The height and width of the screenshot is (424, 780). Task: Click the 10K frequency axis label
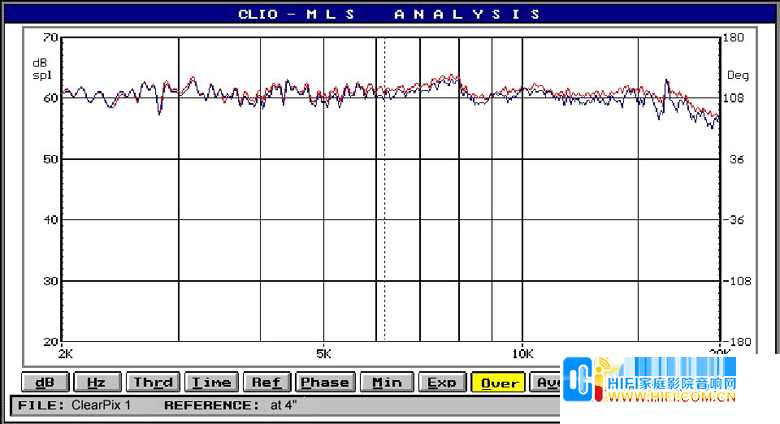pos(522,353)
